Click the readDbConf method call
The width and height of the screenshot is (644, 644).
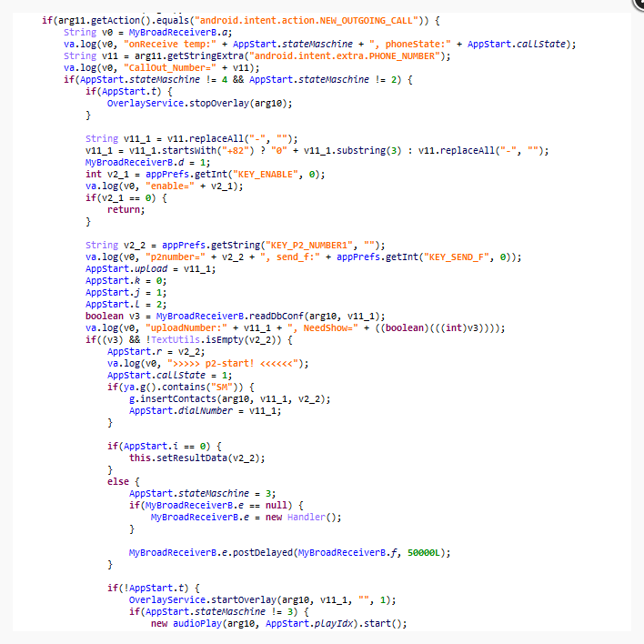click(270, 317)
